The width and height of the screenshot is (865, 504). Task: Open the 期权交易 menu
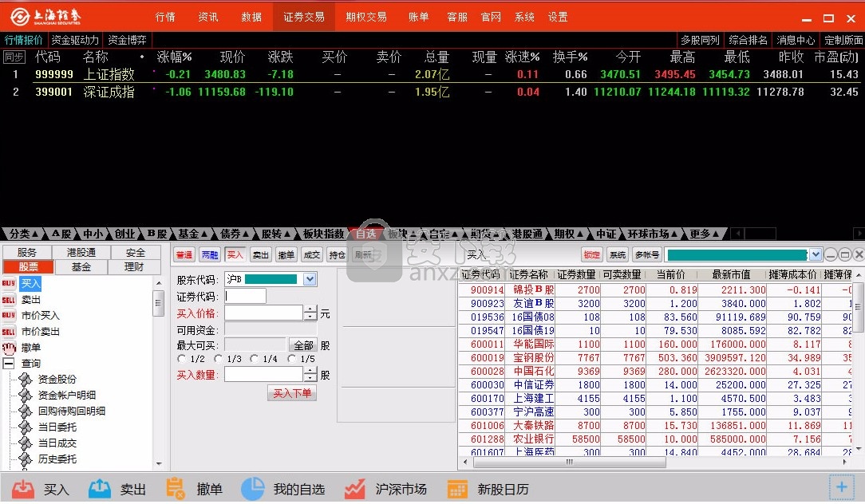coord(366,17)
